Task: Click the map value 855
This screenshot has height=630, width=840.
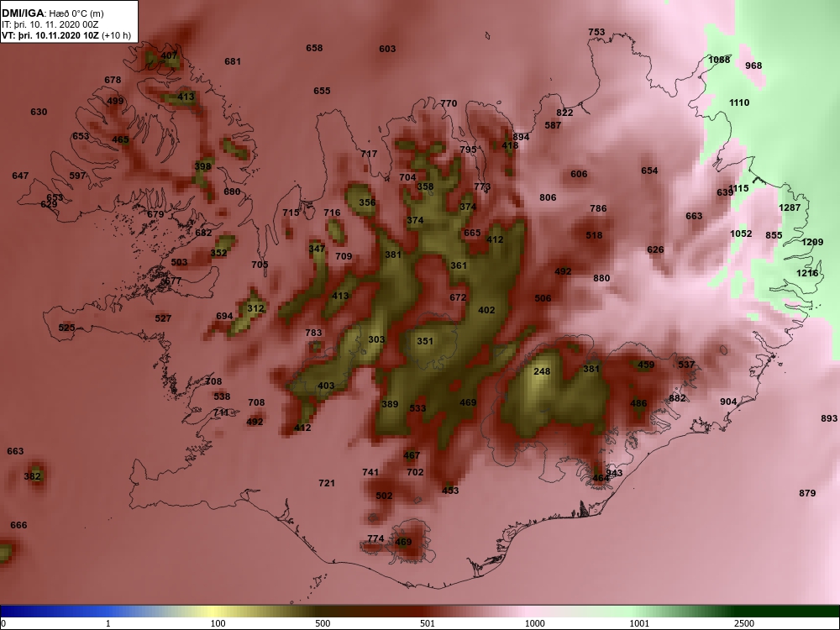Action: pyautogui.click(x=774, y=236)
